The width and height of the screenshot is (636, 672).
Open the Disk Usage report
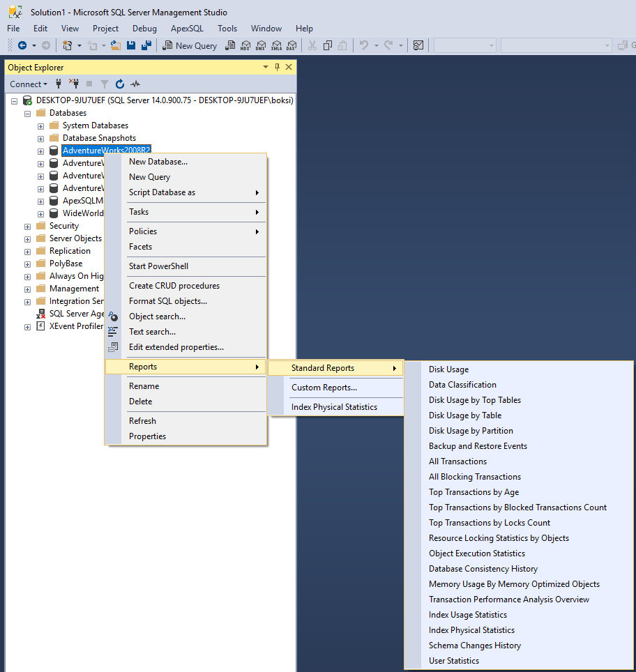519,369
